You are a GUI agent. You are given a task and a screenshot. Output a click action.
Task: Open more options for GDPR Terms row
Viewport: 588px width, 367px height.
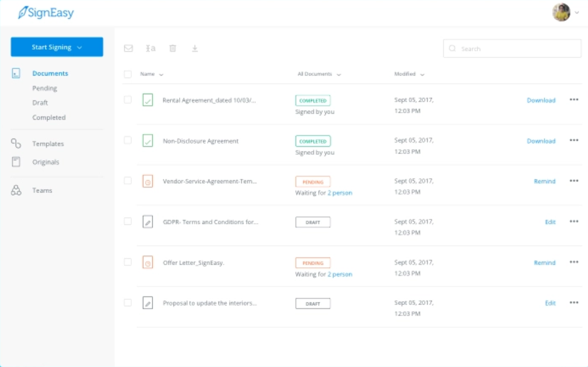573,221
